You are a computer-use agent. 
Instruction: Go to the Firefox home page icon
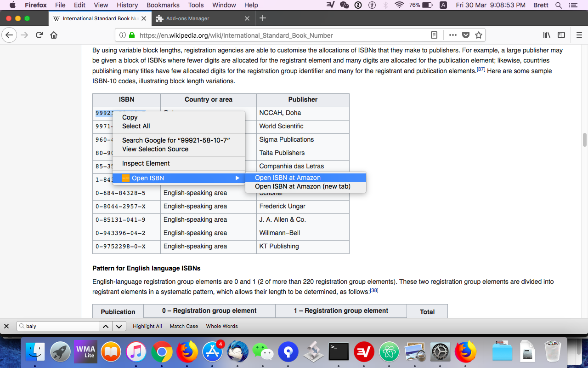tap(54, 35)
